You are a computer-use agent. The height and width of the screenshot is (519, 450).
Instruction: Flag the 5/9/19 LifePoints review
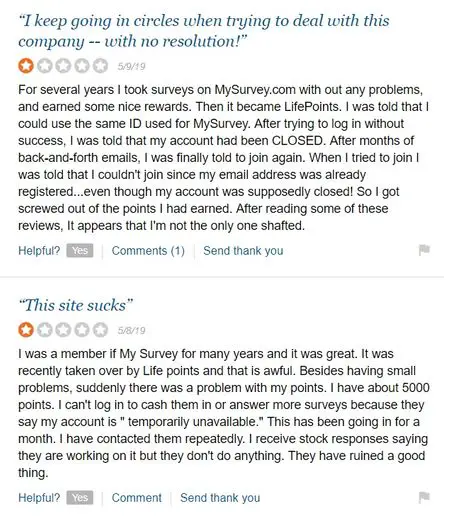(x=424, y=250)
